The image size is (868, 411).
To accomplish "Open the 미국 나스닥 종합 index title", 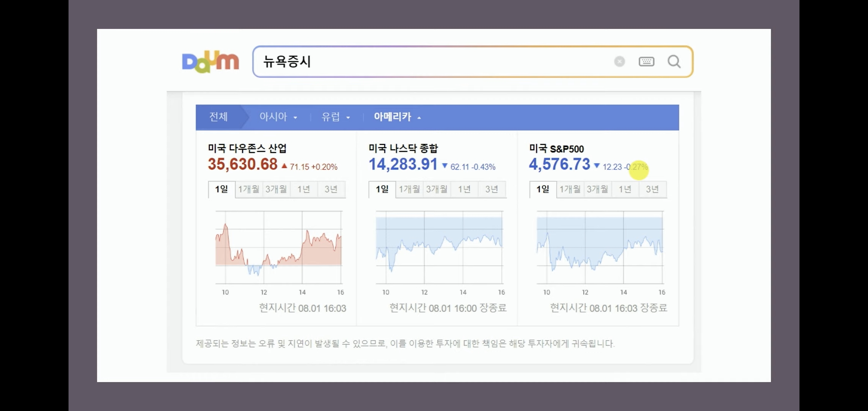I will coord(403,148).
